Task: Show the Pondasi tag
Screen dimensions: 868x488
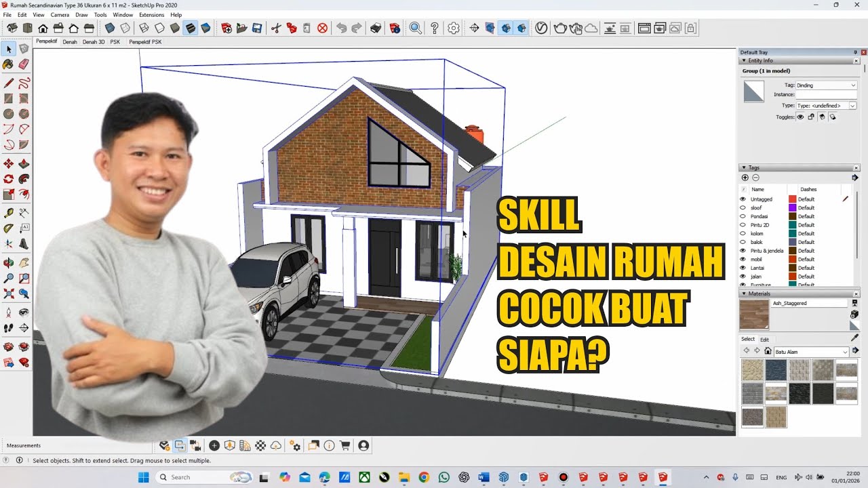Action: 743,216
